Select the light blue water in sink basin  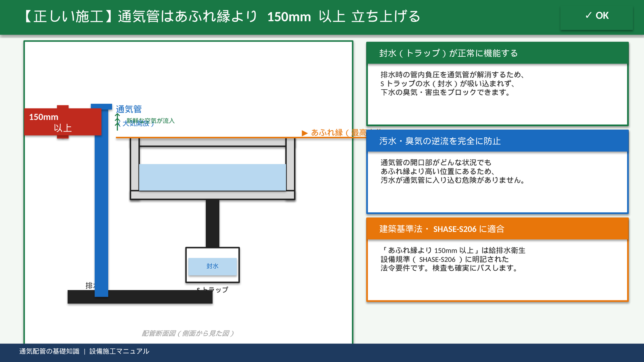pyautogui.click(x=212, y=177)
